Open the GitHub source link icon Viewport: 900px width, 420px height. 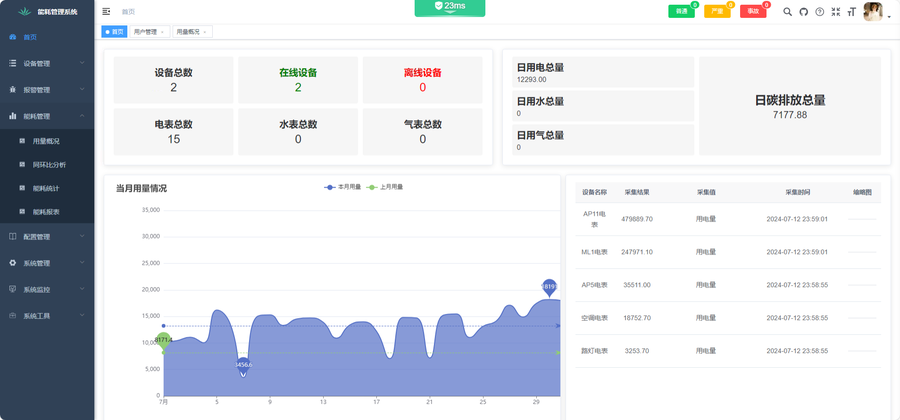point(803,12)
